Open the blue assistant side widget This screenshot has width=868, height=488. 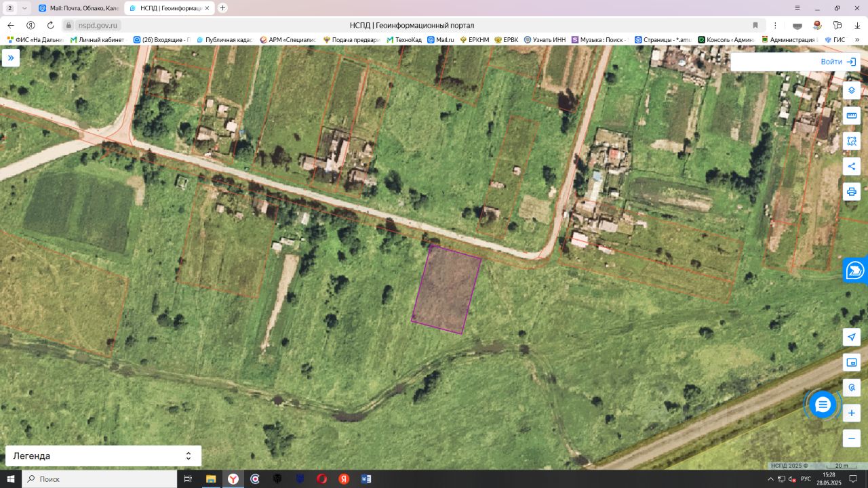pos(856,270)
